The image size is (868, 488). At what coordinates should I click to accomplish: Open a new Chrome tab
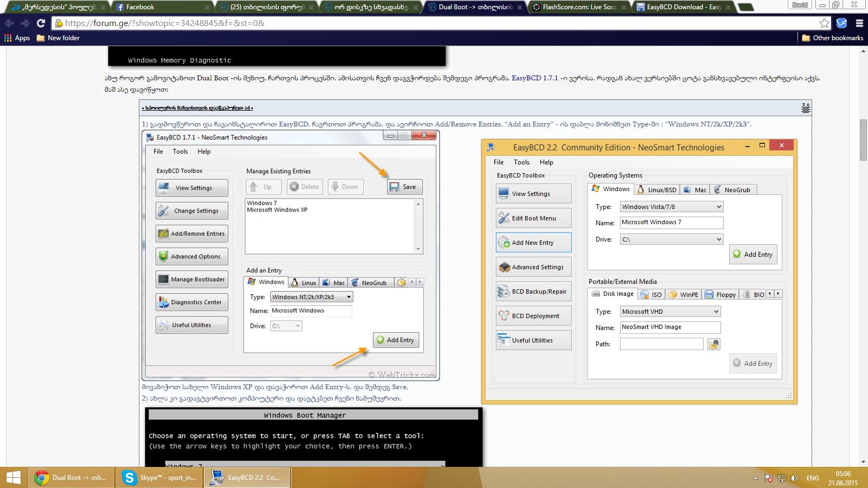point(746,7)
